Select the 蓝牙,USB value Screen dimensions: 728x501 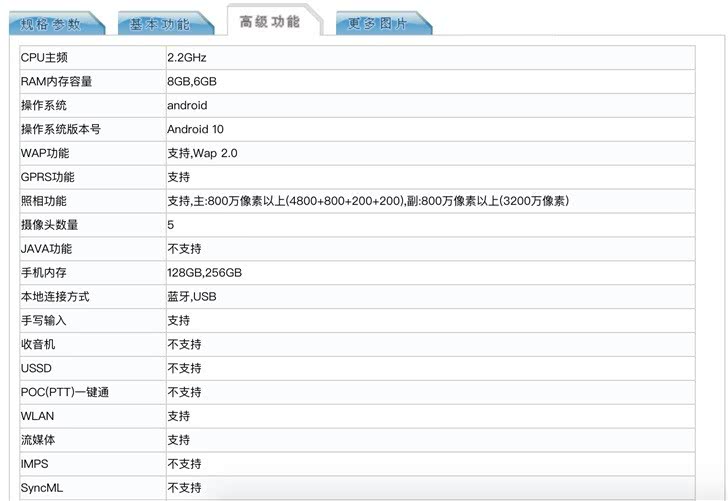(x=192, y=297)
